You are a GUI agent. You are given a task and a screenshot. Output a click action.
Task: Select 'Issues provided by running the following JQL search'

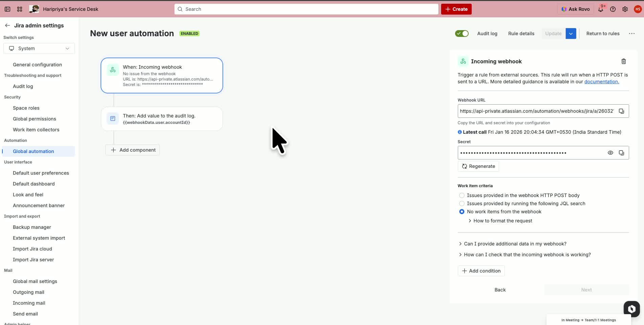tap(461, 203)
